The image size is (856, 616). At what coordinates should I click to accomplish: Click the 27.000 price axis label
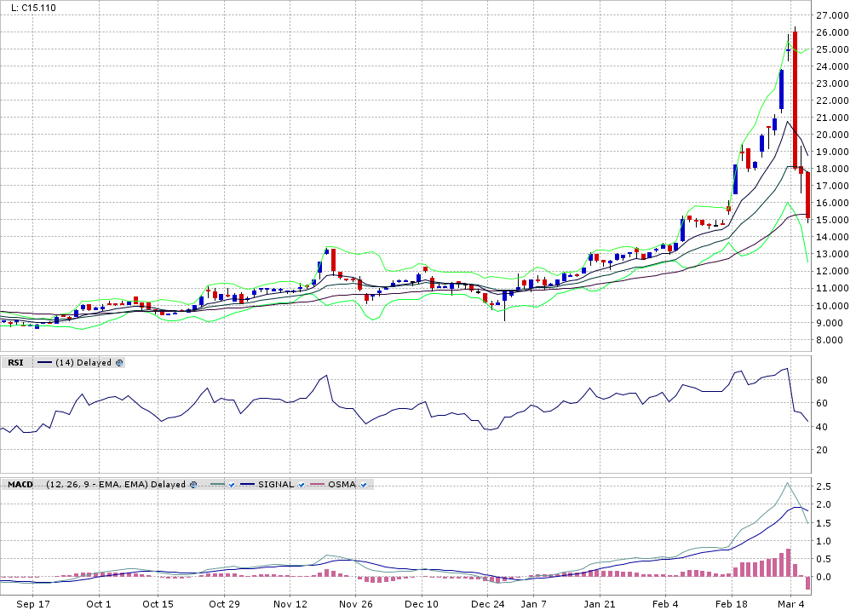tap(831, 15)
